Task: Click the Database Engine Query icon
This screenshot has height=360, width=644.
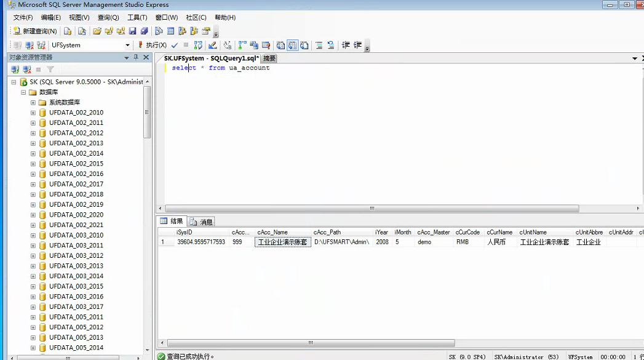Action: pyautogui.click(x=68, y=31)
